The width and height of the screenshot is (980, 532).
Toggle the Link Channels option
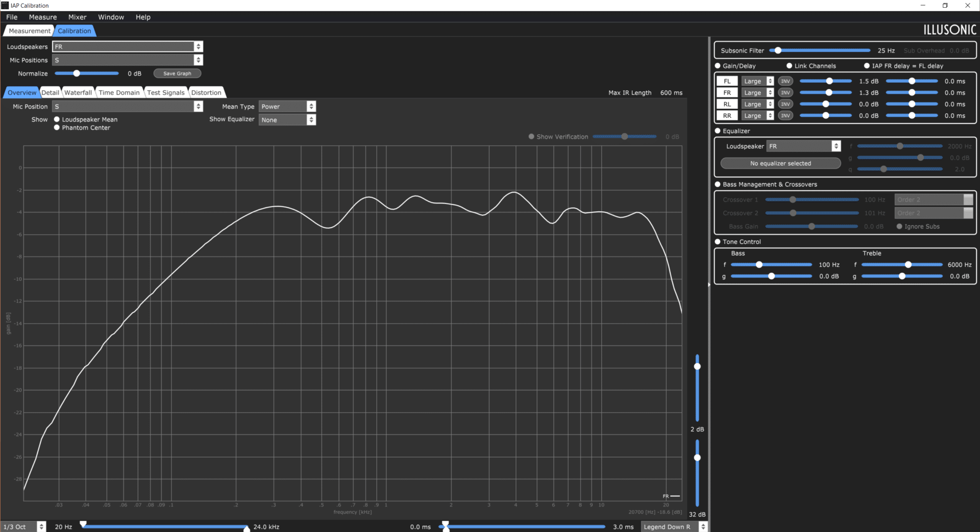click(x=789, y=66)
